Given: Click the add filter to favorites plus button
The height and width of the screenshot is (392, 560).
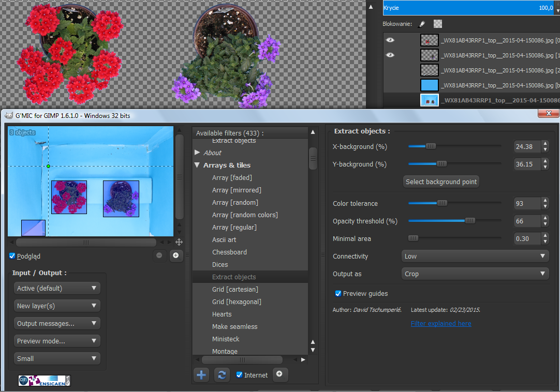Looking at the screenshot, I should tap(201, 375).
